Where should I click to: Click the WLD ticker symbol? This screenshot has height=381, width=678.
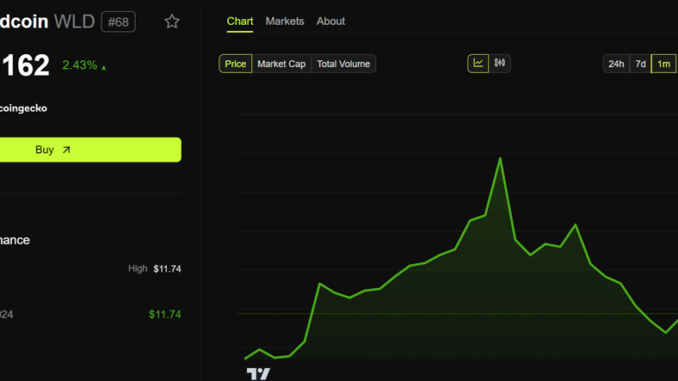click(x=74, y=22)
